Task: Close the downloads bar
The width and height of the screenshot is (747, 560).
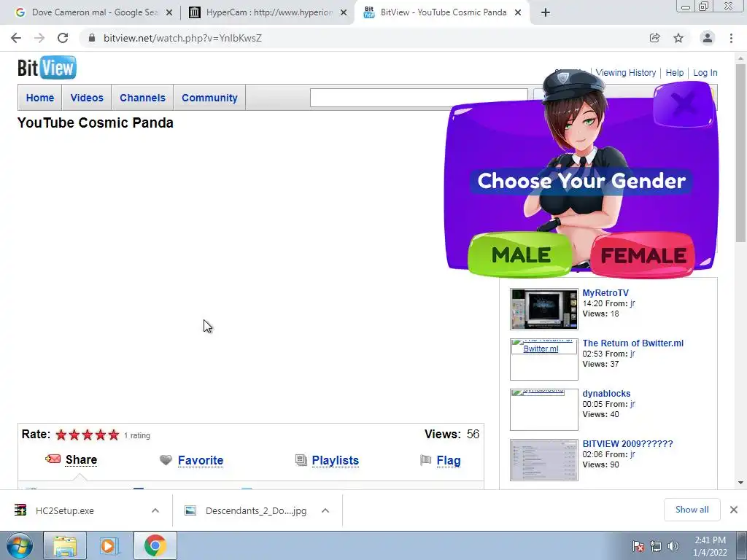Action: (734, 510)
